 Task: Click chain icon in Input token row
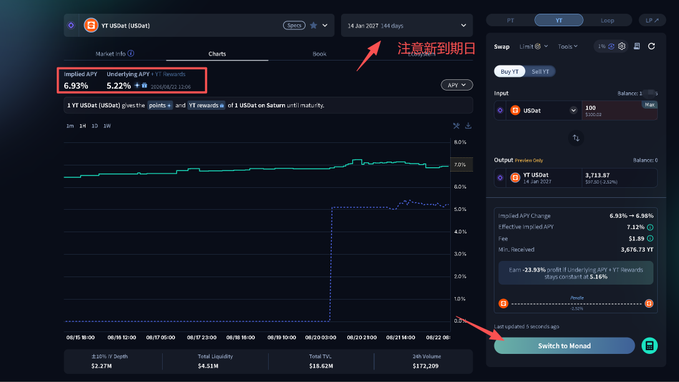pyautogui.click(x=500, y=110)
